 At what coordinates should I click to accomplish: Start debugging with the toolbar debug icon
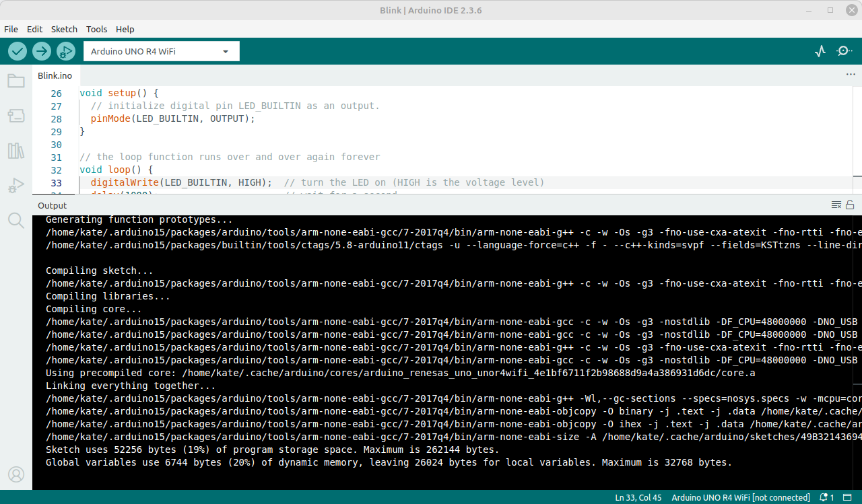(x=65, y=50)
